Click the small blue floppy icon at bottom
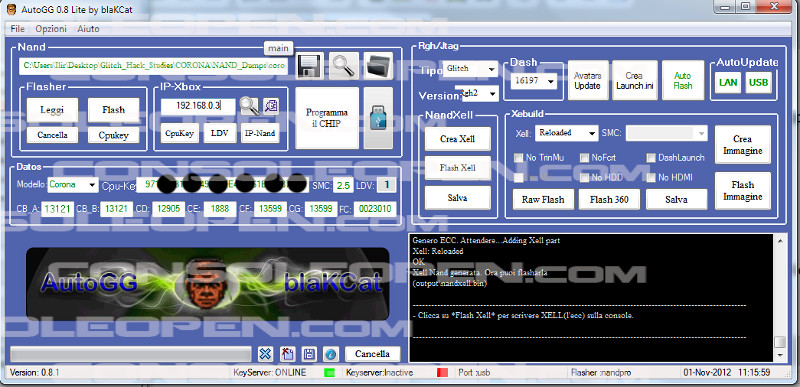Image resolution: width=800 pixels, height=387 pixels. 309,354
